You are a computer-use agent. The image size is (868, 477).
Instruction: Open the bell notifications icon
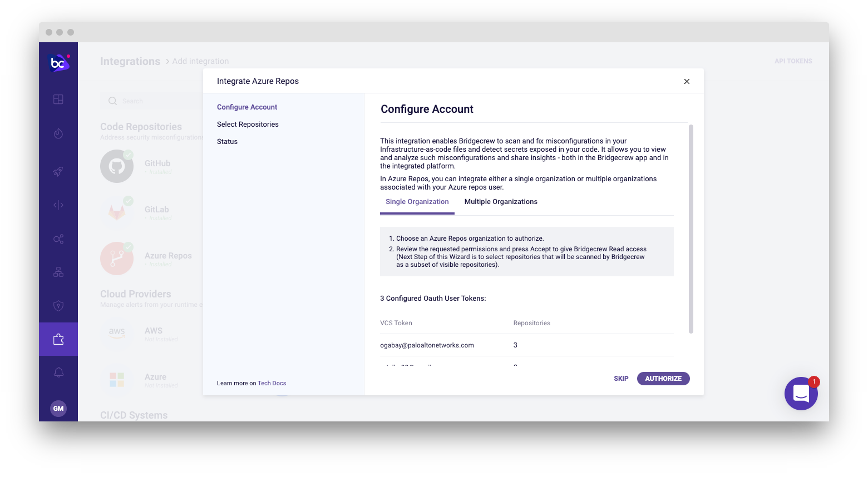tap(58, 372)
